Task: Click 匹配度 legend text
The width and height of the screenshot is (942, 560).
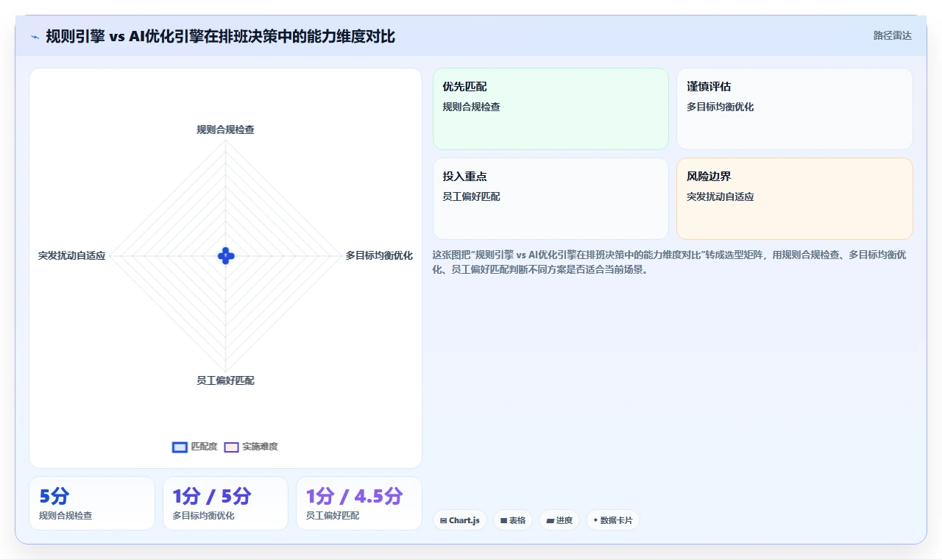Action: coord(204,447)
